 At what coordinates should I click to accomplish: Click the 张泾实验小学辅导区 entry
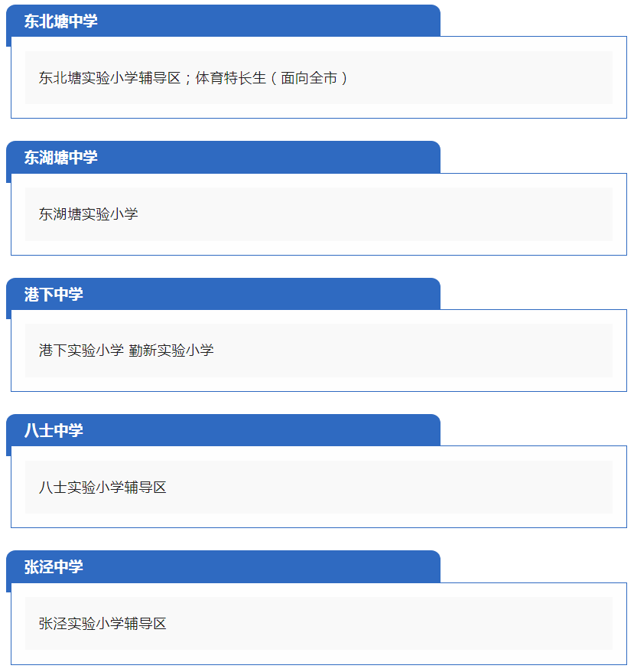[x=102, y=623]
